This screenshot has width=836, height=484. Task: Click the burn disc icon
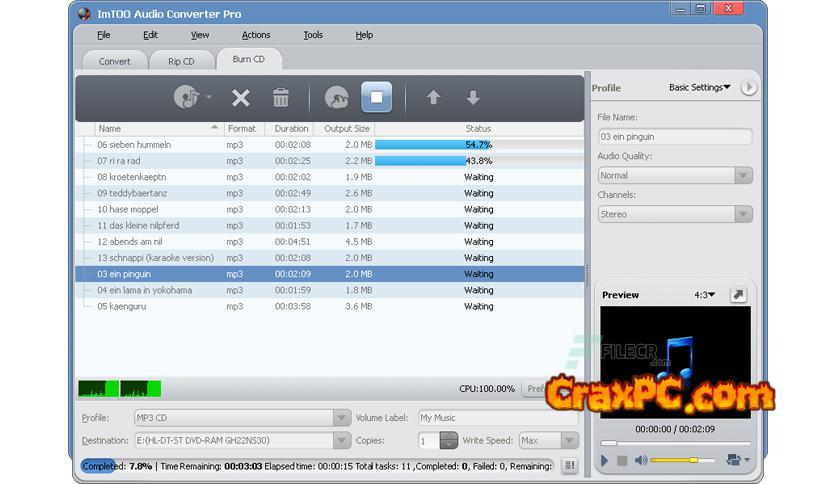[337, 97]
